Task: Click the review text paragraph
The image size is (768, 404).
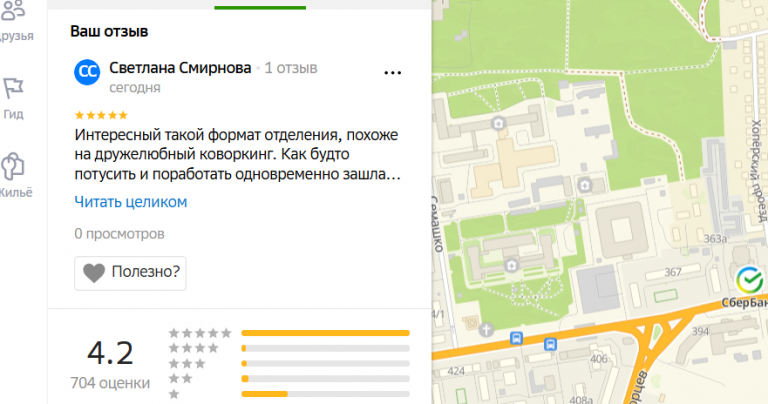Action: tap(238, 154)
